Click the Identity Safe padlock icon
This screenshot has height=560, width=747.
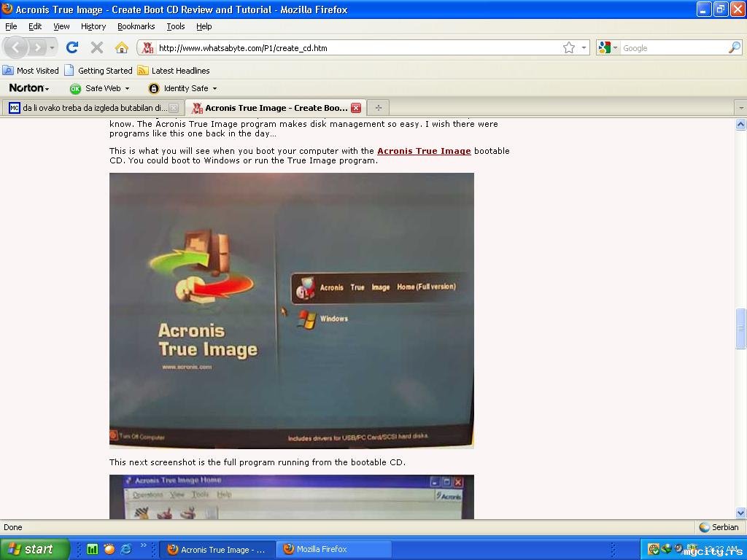point(153,88)
